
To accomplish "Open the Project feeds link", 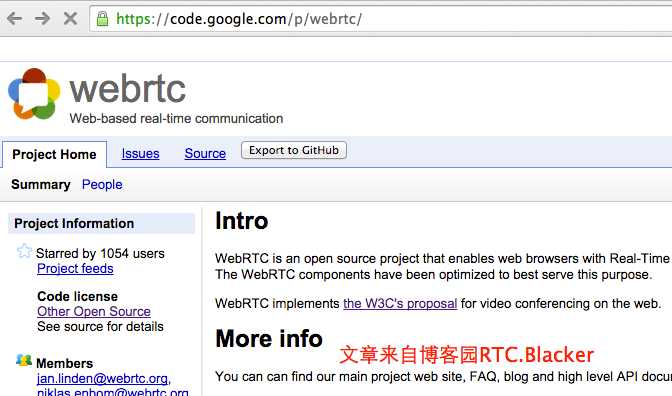I will pos(75,269).
